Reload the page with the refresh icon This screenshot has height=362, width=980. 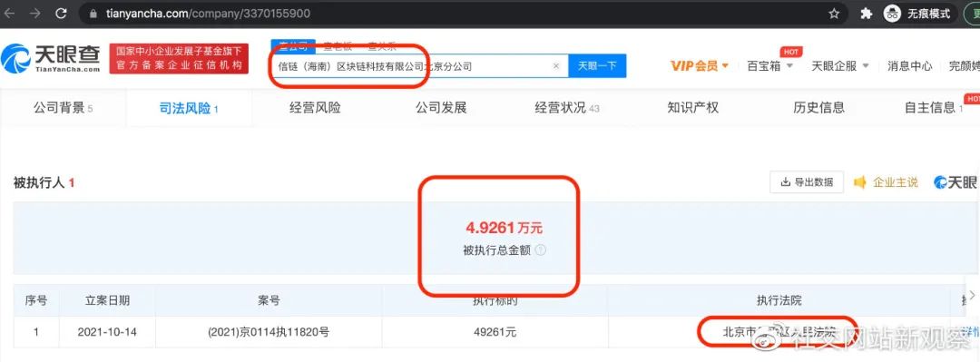(x=61, y=13)
